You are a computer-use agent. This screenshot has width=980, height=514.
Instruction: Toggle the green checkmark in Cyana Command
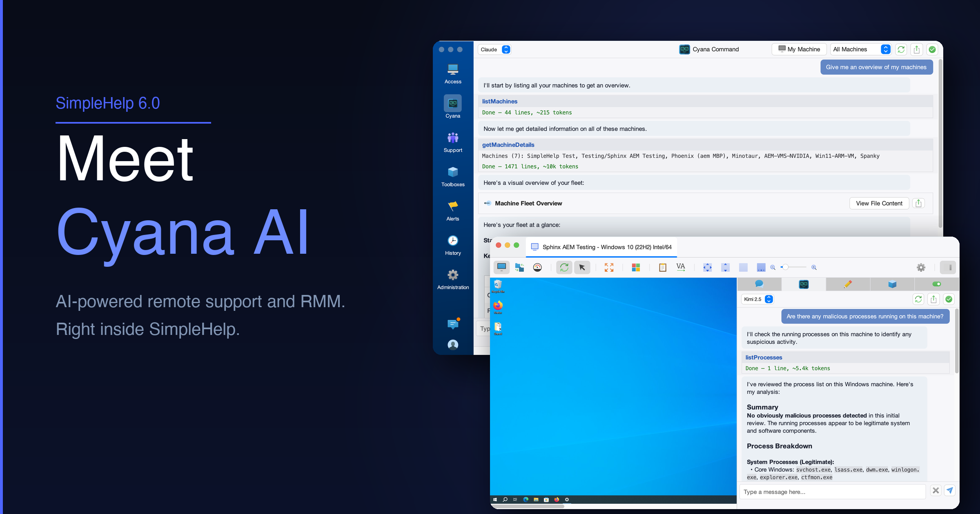click(x=932, y=49)
